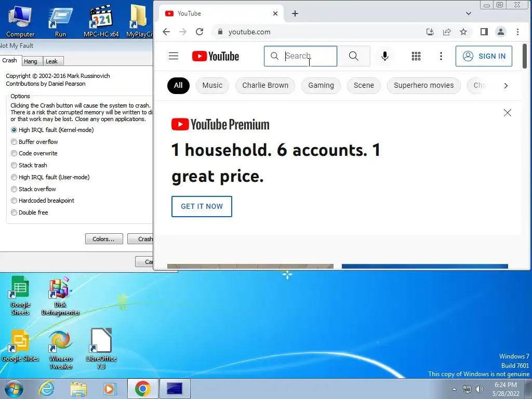The height and width of the screenshot is (399, 532).
Task: Toggle Chrome side panel icon
Action: tap(484, 32)
